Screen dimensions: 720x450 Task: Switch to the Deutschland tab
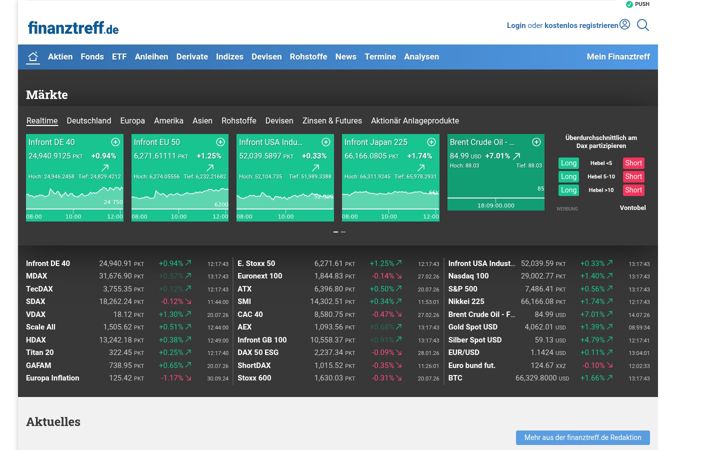coord(89,121)
